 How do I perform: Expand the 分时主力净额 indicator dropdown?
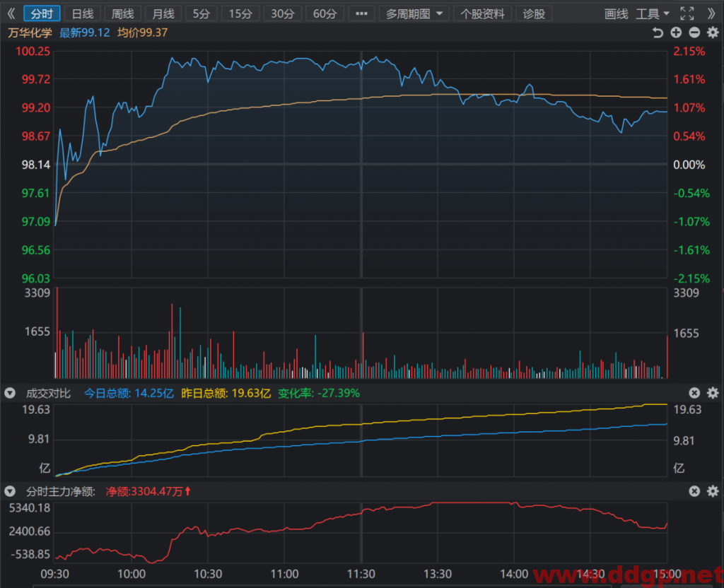click(10, 492)
